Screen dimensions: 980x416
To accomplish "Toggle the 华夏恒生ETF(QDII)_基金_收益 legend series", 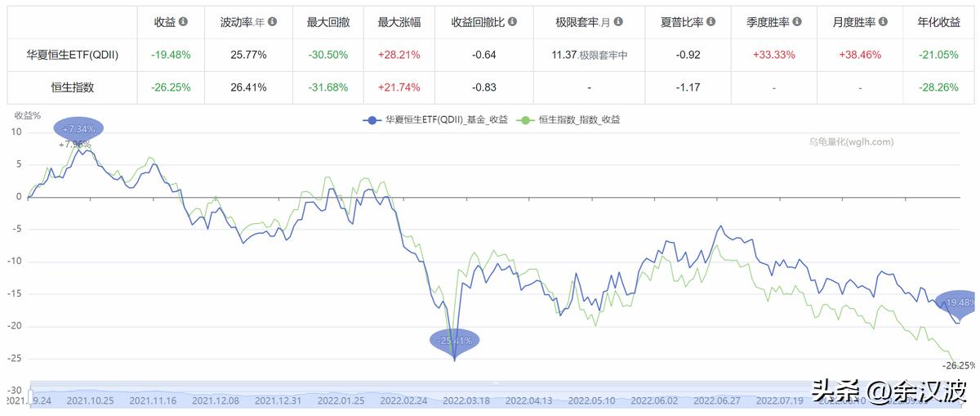I will tap(434, 119).
